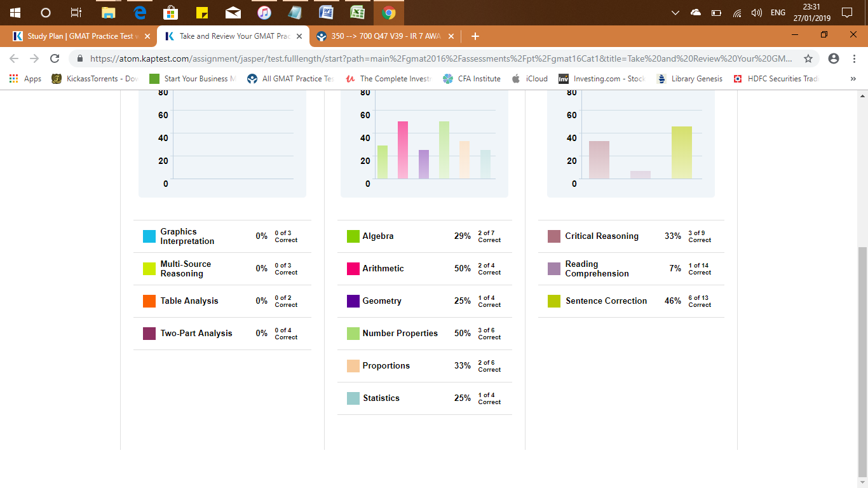Click the Apps bookmarks grid icon
The height and width of the screenshot is (488, 868).
tap(14, 79)
